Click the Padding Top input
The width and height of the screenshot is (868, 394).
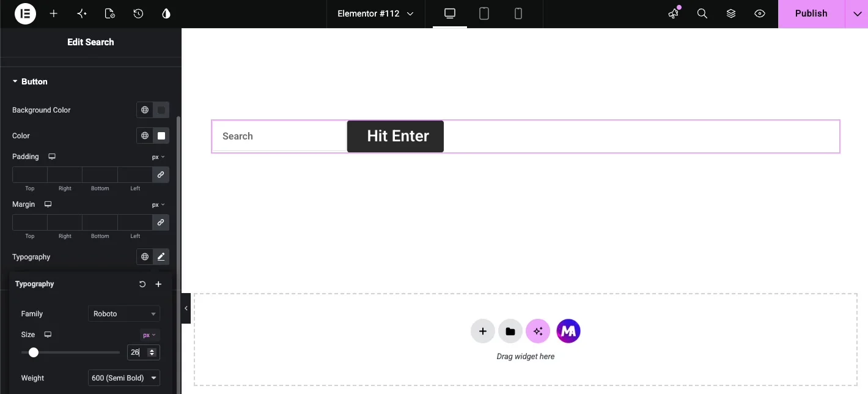[x=30, y=174]
